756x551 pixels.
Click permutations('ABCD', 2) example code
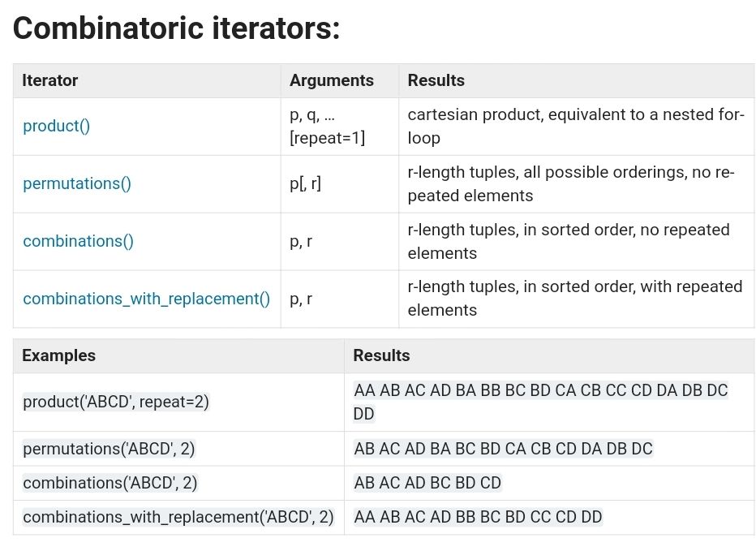click(109, 449)
